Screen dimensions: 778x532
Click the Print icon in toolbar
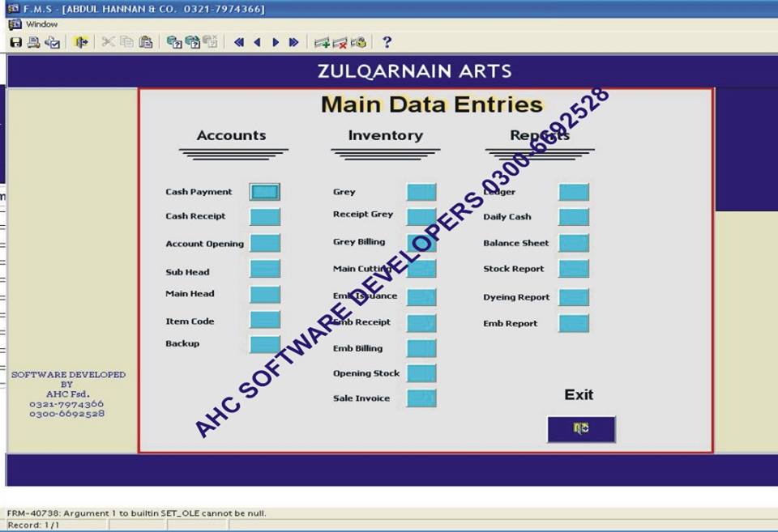tap(34, 42)
